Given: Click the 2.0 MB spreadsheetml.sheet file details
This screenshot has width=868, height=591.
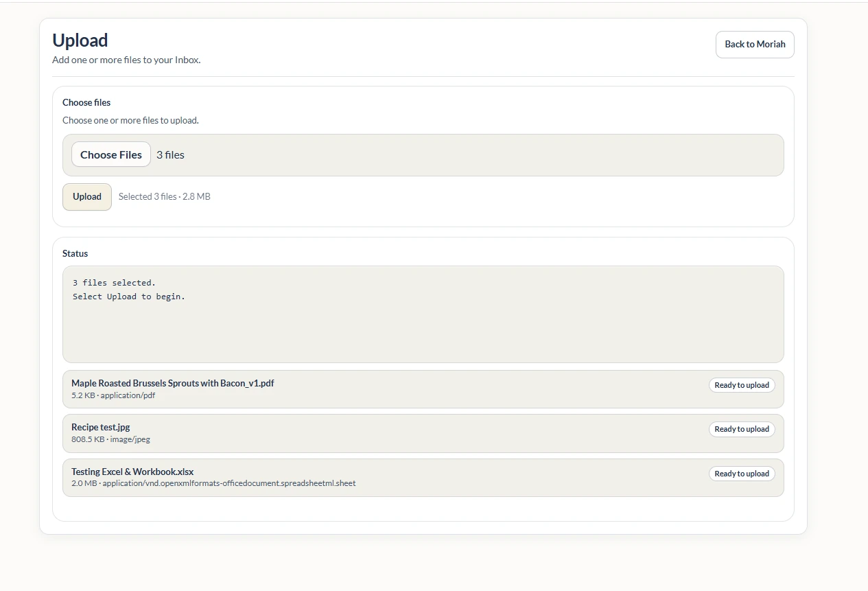Looking at the screenshot, I should click(213, 483).
